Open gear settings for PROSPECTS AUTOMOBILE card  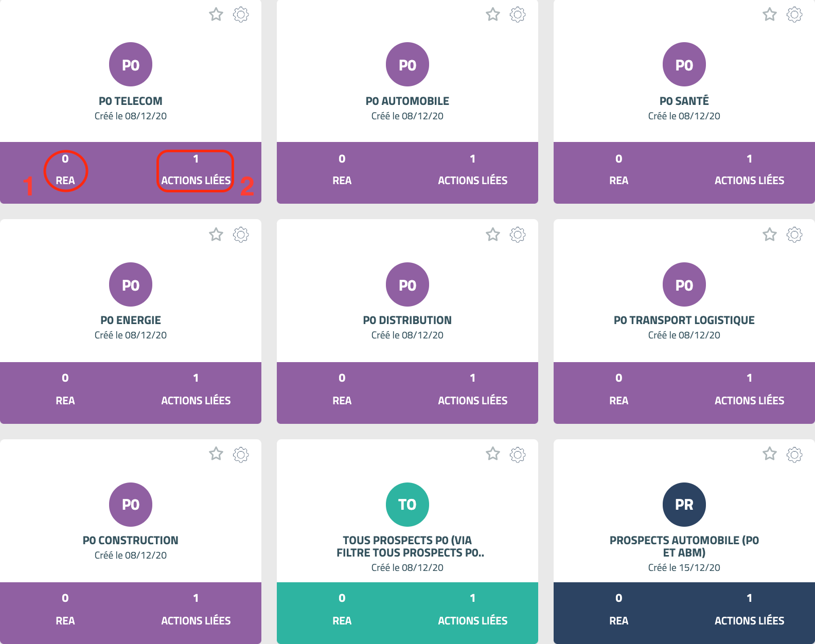tap(794, 454)
